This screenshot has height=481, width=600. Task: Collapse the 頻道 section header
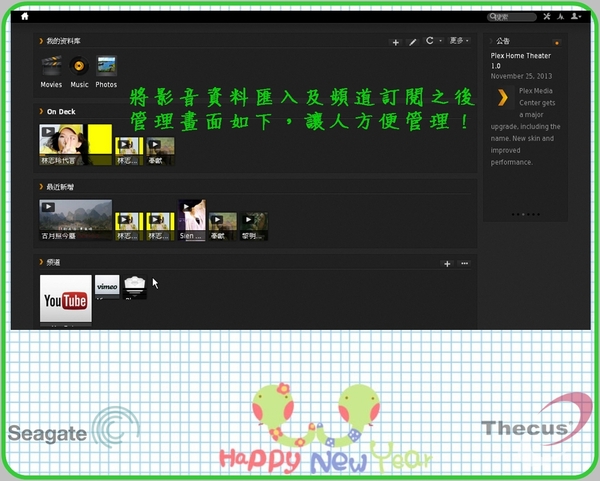click(x=50, y=262)
